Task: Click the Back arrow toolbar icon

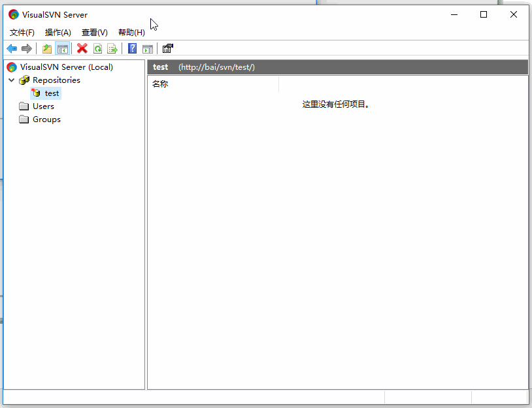Action: click(x=12, y=48)
